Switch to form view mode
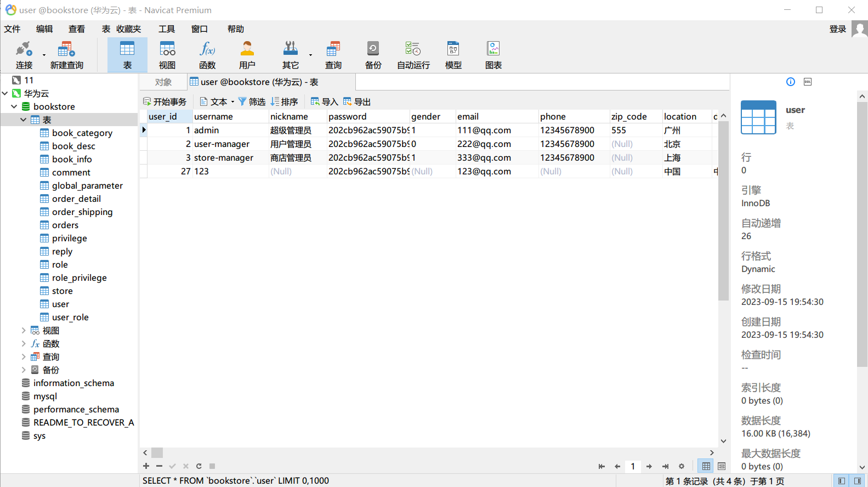This screenshot has height=487, width=868. (x=722, y=466)
